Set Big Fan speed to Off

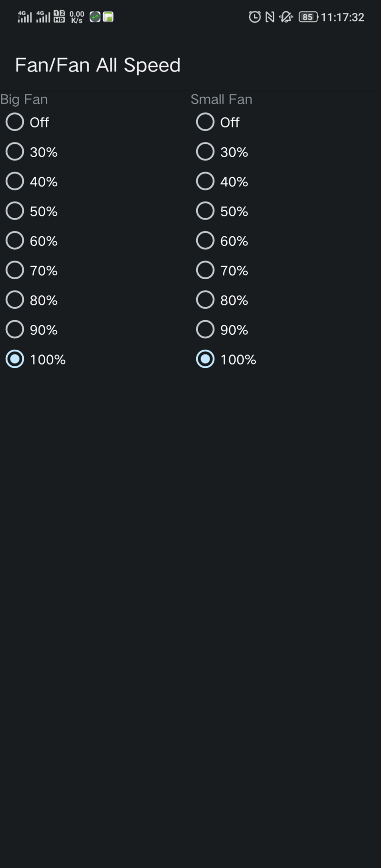click(15, 122)
